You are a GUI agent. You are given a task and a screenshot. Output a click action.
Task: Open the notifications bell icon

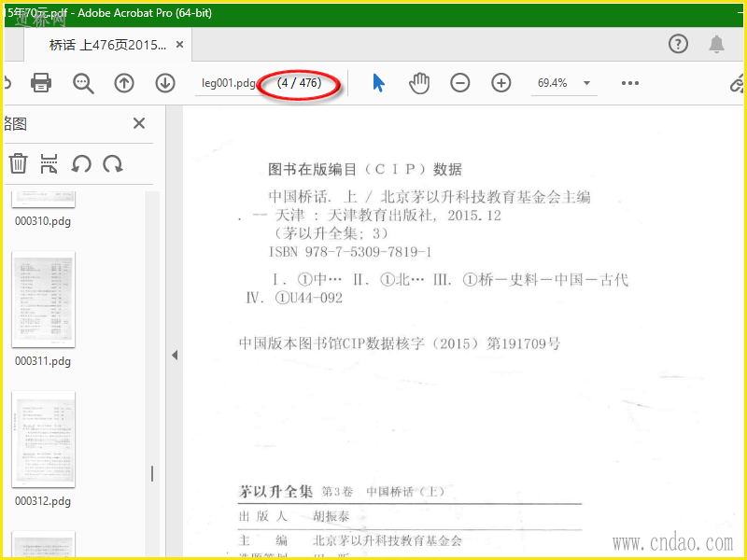716,44
